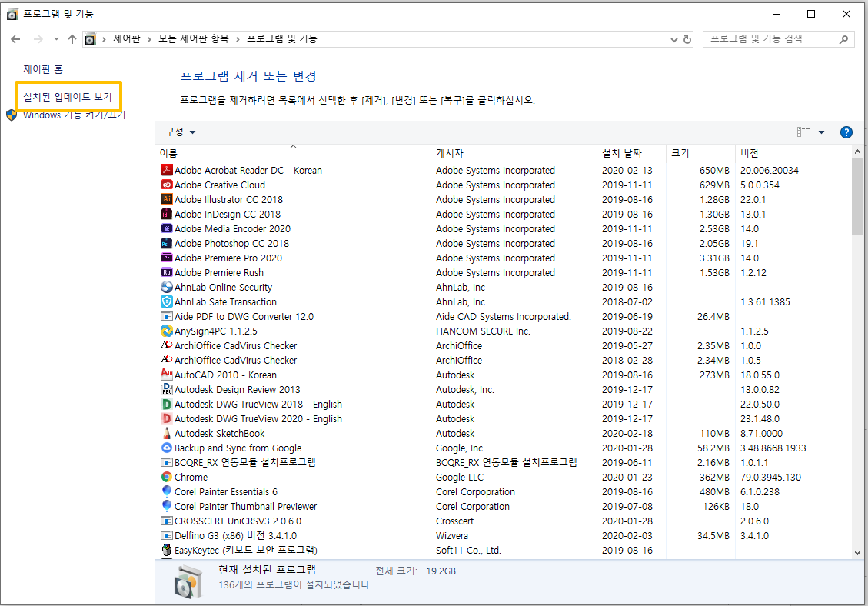The height and width of the screenshot is (606, 868).
Task: Select the Chrome browser icon
Action: 167,477
